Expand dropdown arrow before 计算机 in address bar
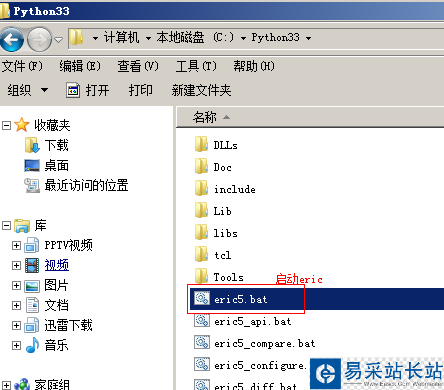This screenshot has height=390, width=444. pyautogui.click(x=95, y=38)
